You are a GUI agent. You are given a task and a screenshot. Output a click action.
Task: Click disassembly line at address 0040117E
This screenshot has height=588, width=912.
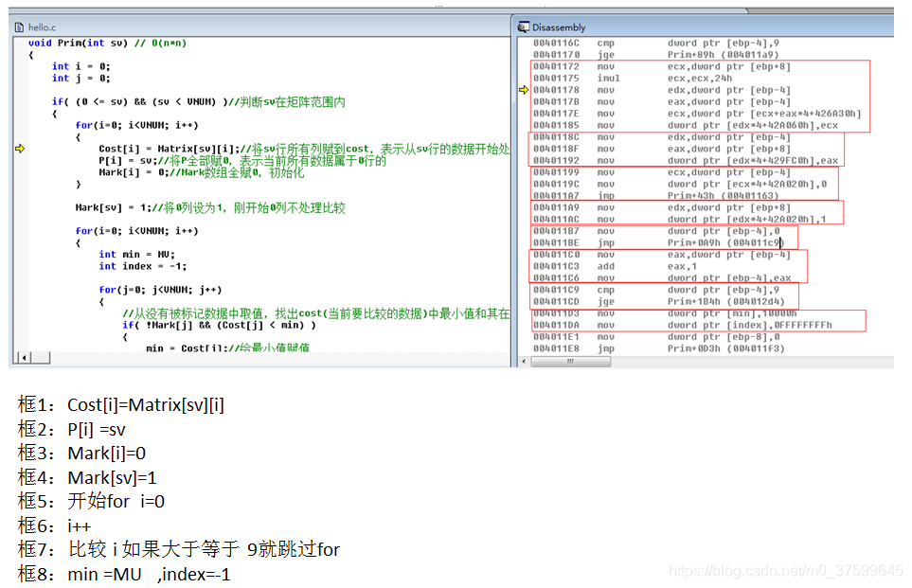(697, 114)
